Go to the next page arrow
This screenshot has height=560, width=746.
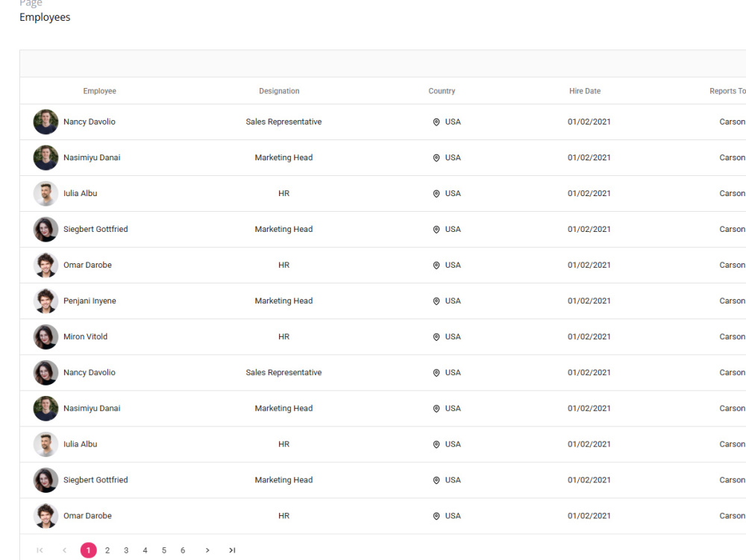(x=207, y=550)
